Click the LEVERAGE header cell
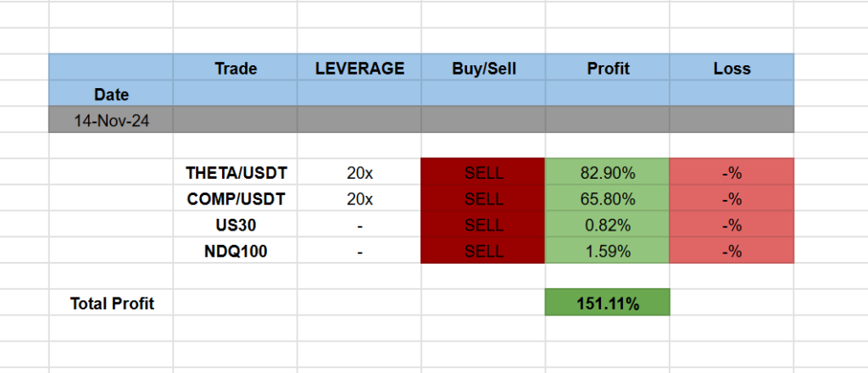This screenshot has height=373, width=868. coord(359,69)
